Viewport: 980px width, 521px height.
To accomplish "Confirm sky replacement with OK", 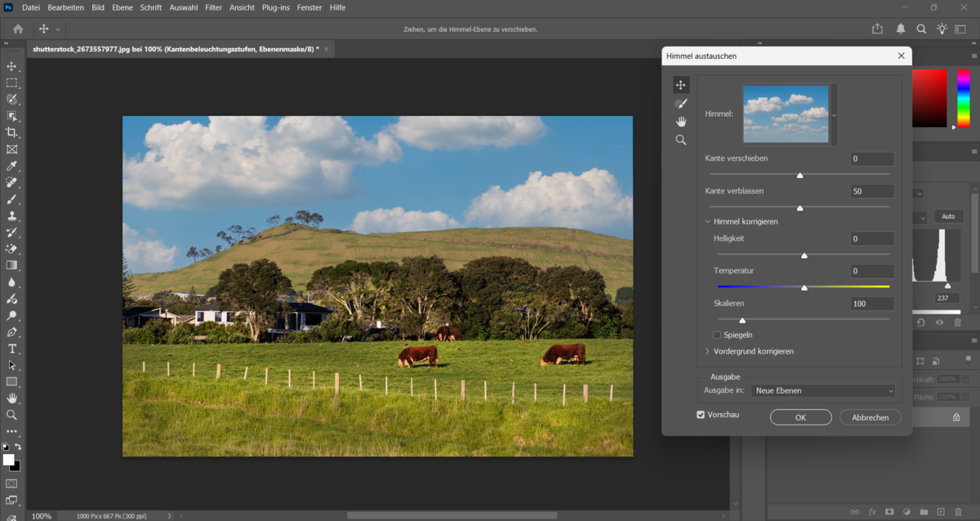I will 800,416.
